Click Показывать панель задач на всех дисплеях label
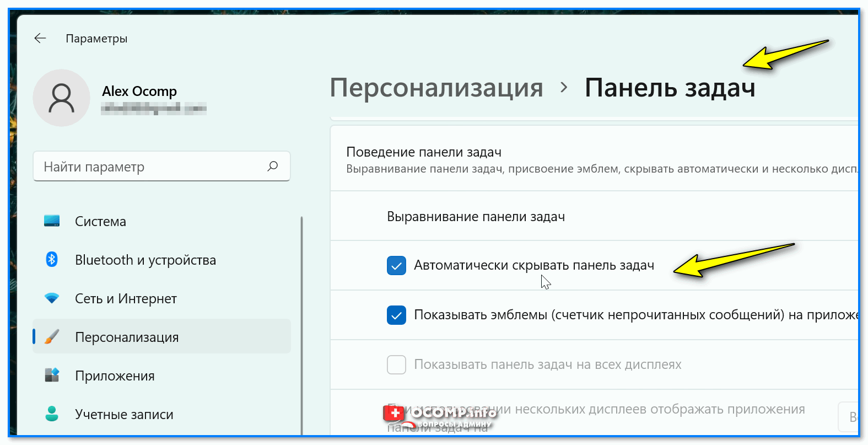Image resolution: width=868 pixels, height=445 pixels. tap(548, 364)
